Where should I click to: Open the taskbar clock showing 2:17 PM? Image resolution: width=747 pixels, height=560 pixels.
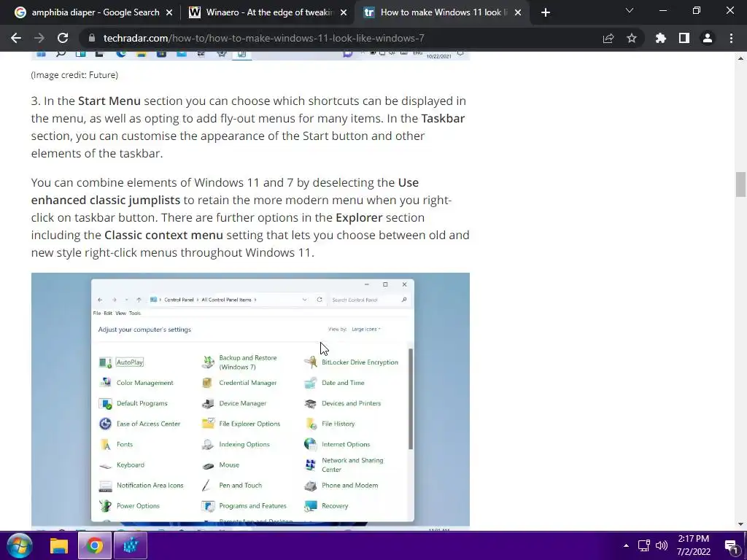693,545
